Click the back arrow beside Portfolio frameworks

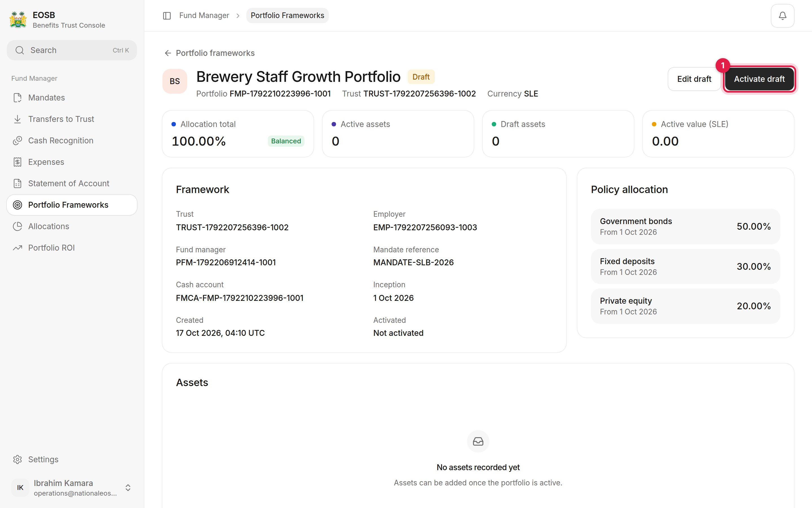click(x=168, y=53)
